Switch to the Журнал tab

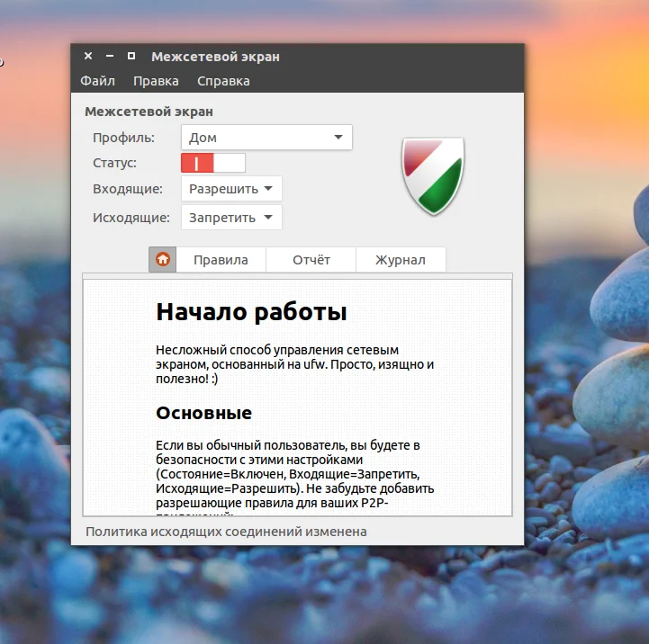[401, 260]
